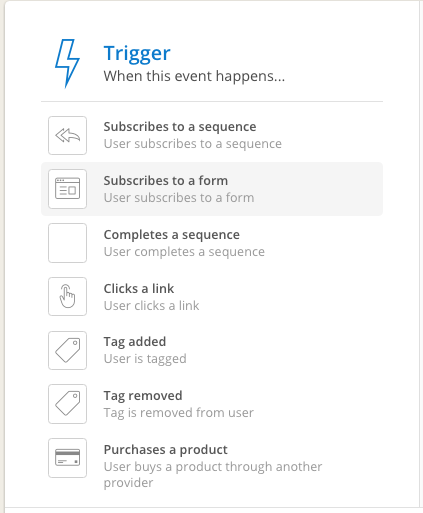Click 'User clicks a link' description

151,305
